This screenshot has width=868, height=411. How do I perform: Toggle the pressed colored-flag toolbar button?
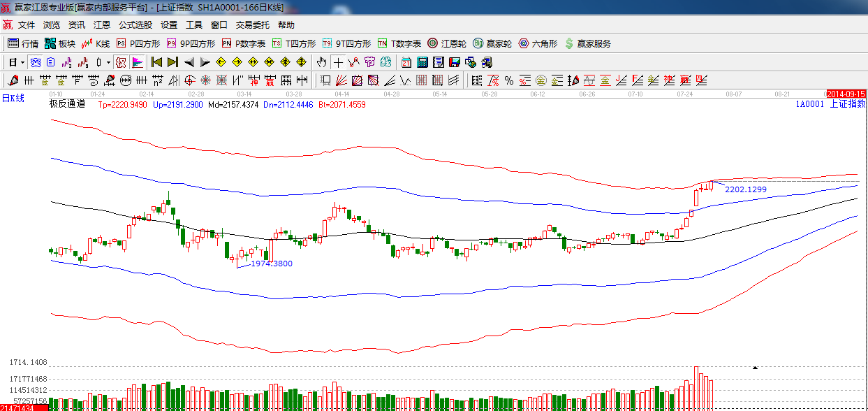pyautogui.click(x=137, y=62)
